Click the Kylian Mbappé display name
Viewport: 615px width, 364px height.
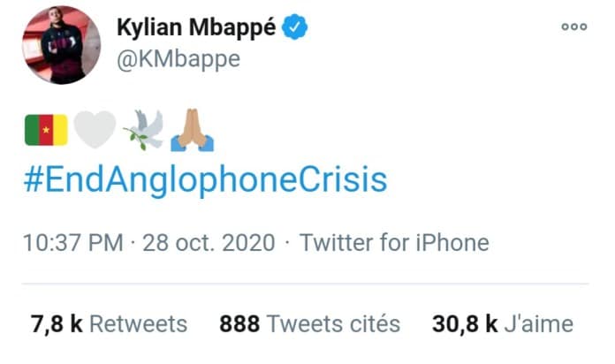(196, 28)
